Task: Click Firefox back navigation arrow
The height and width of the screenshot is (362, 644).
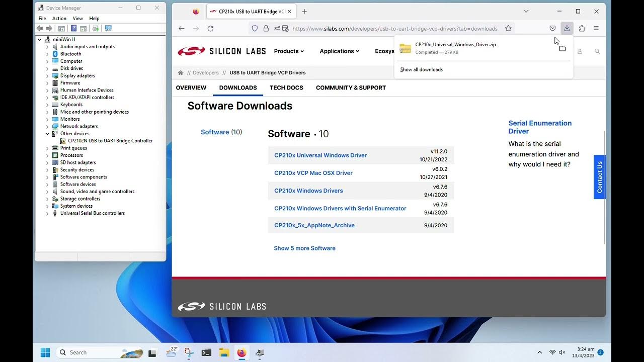Action: tap(182, 29)
